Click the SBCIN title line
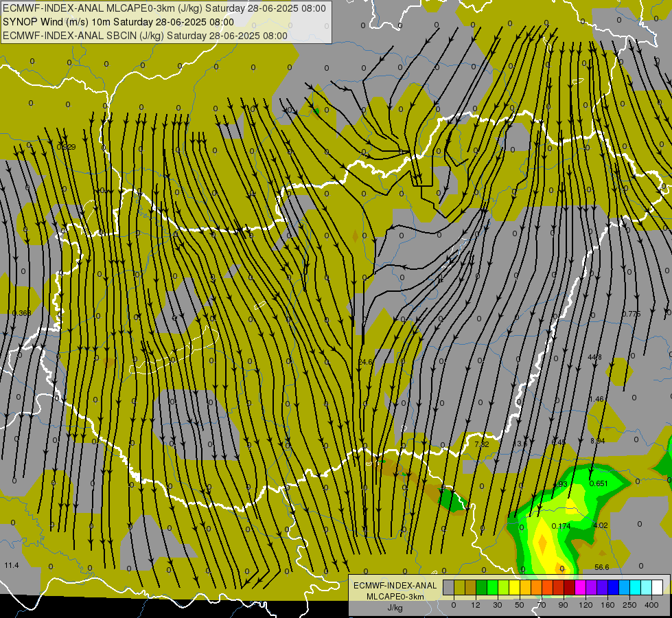672x618 pixels. (145, 36)
